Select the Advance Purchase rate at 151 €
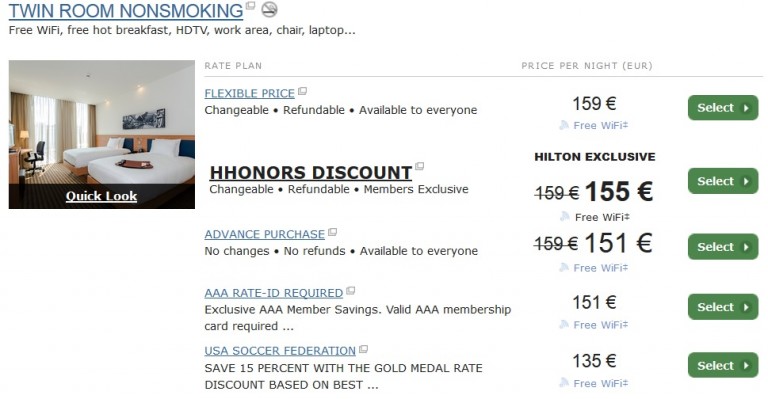 pos(723,247)
